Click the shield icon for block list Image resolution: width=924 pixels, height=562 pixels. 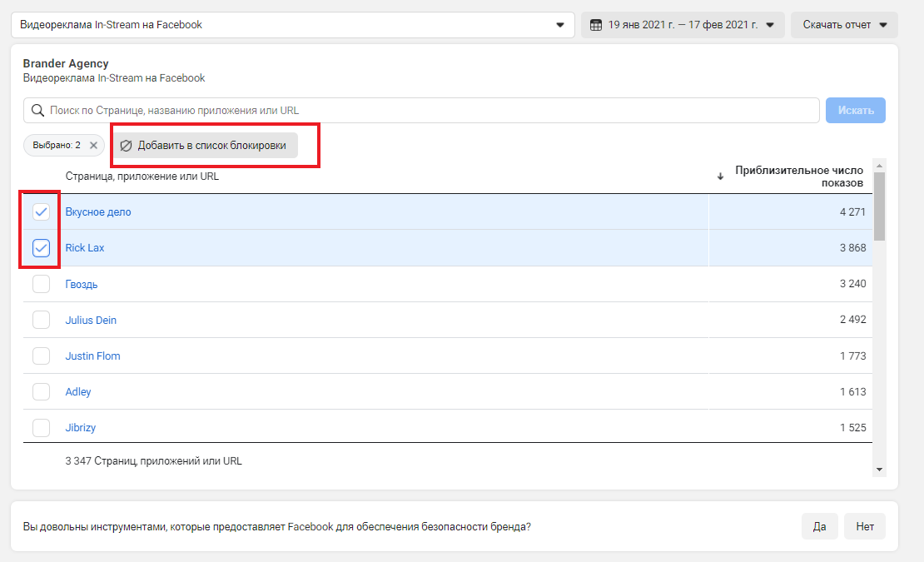pyautogui.click(x=127, y=146)
